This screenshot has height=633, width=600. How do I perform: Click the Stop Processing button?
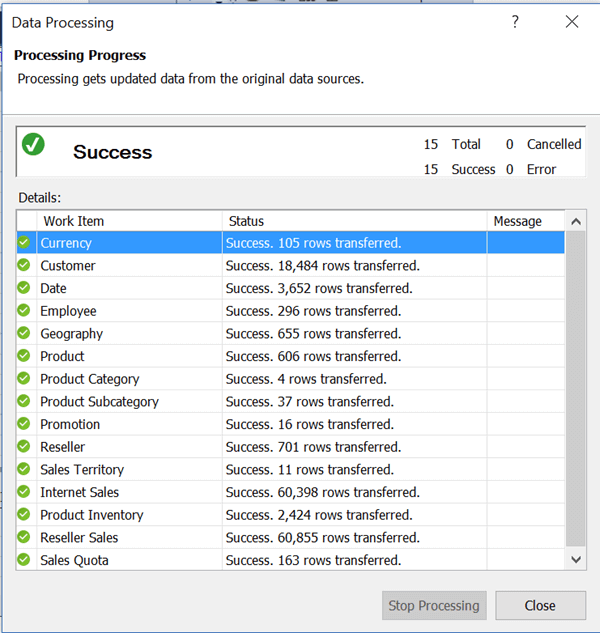pyautogui.click(x=434, y=605)
